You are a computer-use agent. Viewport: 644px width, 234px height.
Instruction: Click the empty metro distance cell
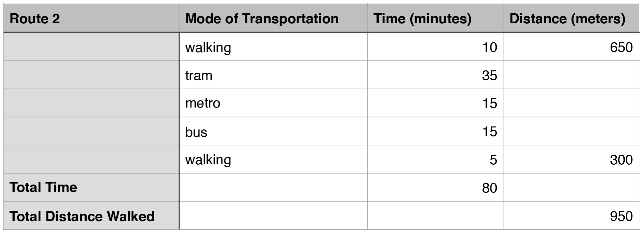tap(571, 103)
